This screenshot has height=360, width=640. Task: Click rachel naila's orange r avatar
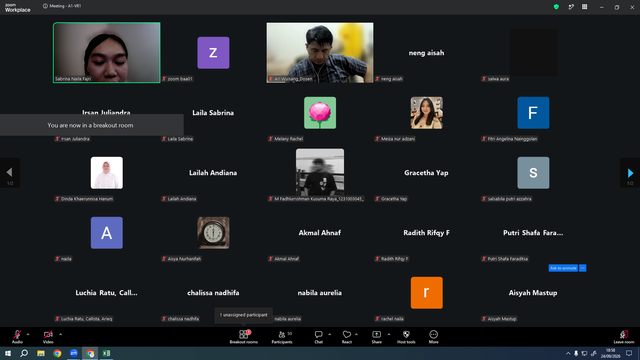(x=427, y=293)
